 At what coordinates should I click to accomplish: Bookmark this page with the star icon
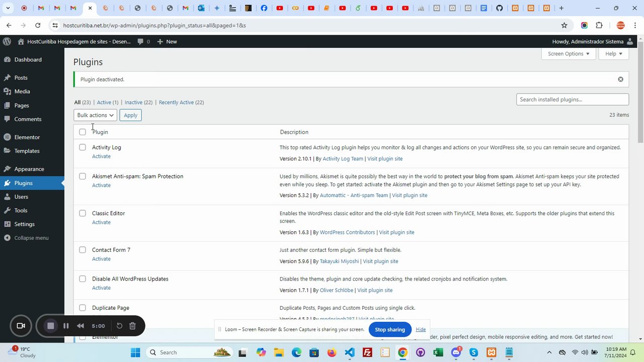(x=564, y=25)
